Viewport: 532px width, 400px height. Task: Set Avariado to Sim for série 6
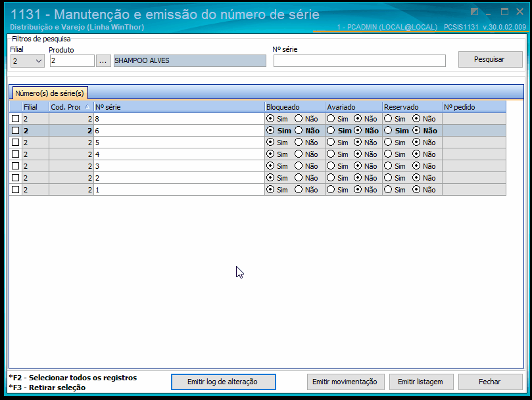[x=331, y=131]
